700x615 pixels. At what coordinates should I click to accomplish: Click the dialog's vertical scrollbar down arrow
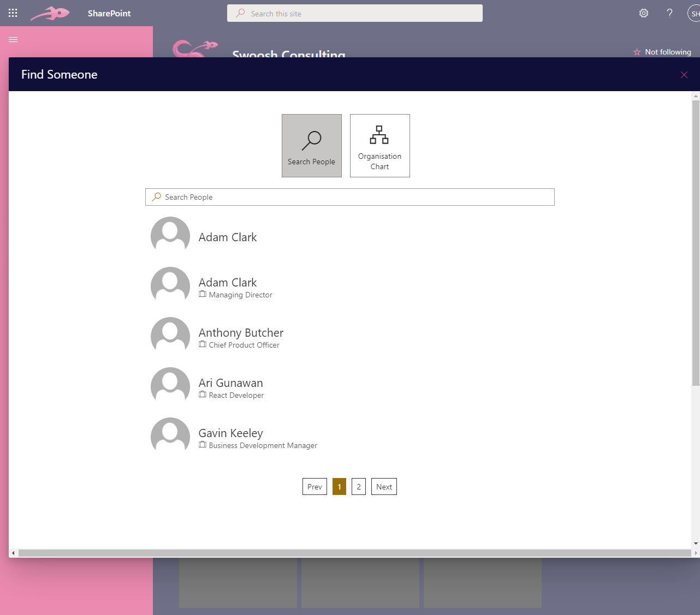696,544
